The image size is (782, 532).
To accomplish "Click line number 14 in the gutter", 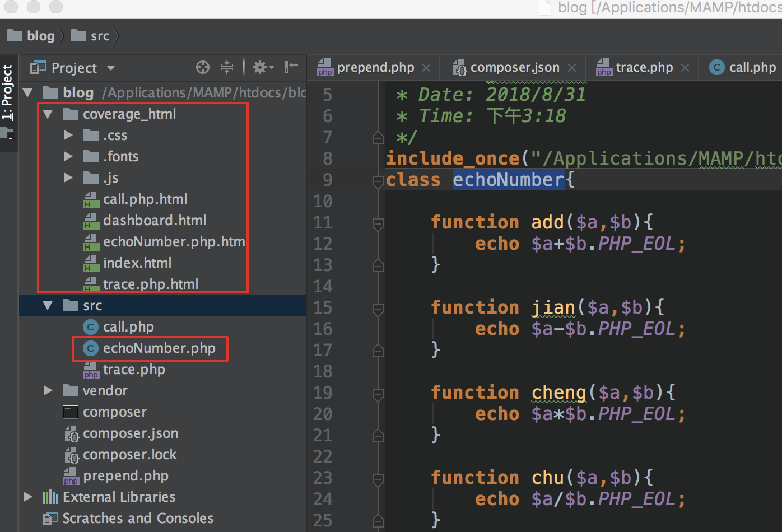I will [323, 287].
